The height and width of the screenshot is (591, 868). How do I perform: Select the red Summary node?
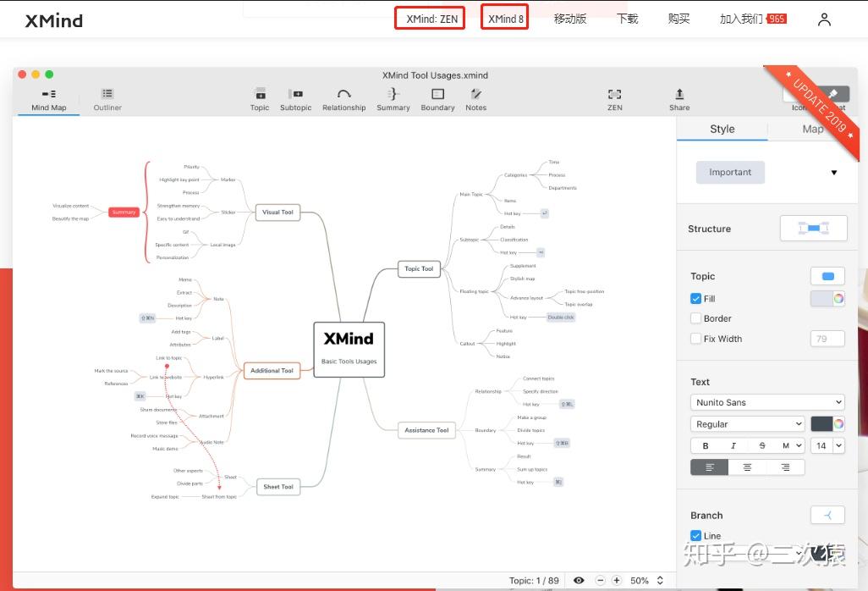point(124,213)
